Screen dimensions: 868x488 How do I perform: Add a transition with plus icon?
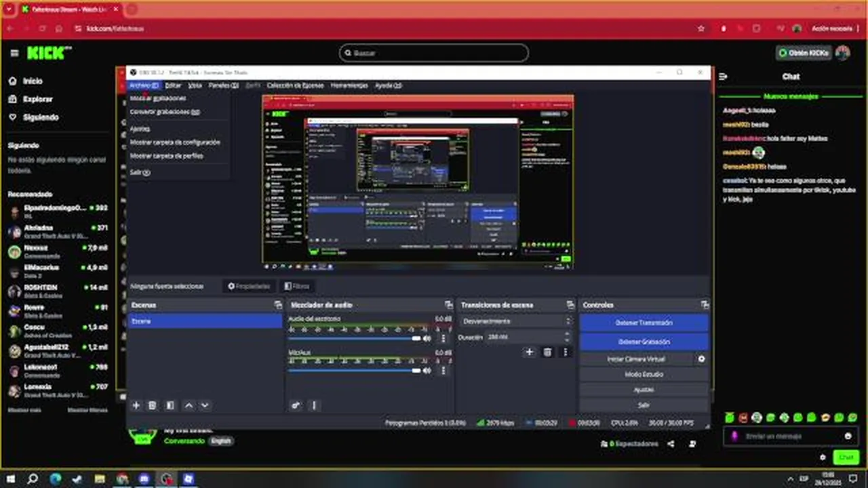pos(530,352)
